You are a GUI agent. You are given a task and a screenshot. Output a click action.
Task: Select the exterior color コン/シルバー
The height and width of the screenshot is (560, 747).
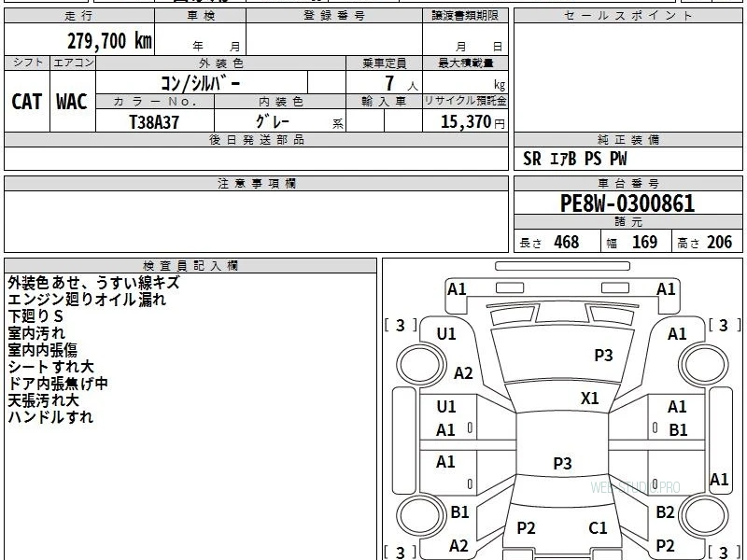click(x=201, y=84)
